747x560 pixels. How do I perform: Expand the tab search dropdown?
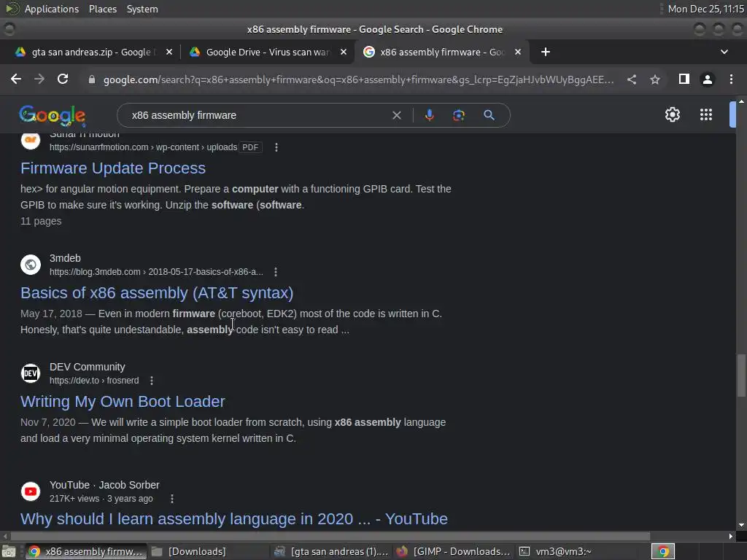[724, 52]
